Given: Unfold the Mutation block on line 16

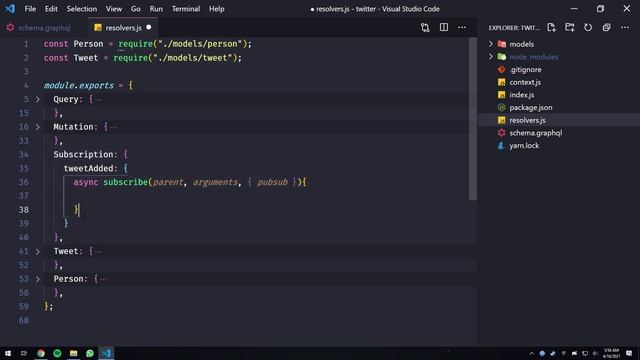Looking at the screenshot, I should pos(38,127).
